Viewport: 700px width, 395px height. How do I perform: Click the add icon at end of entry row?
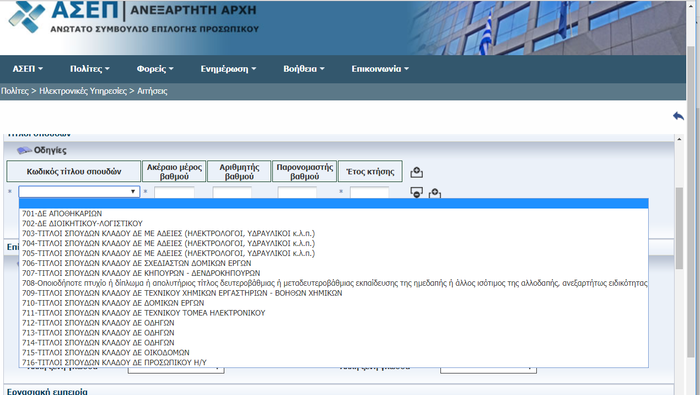[x=435, y=193]
